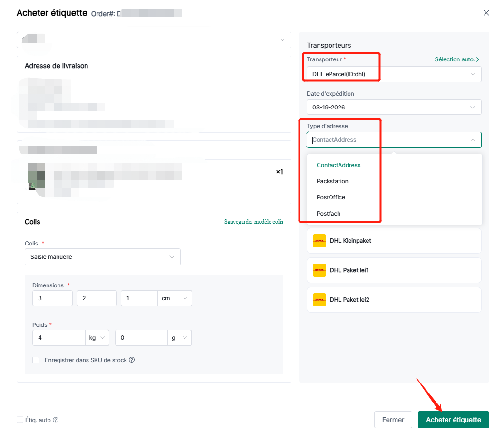Click help icon beside Enregistrer dans SKU
The width and height of the screenshot is (504, 432).
[x=132, y=360]
